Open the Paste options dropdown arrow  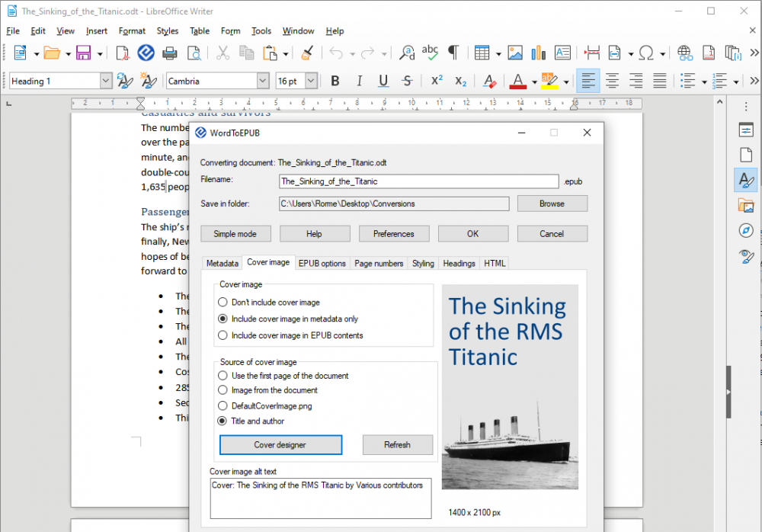(x=286, y=53)
